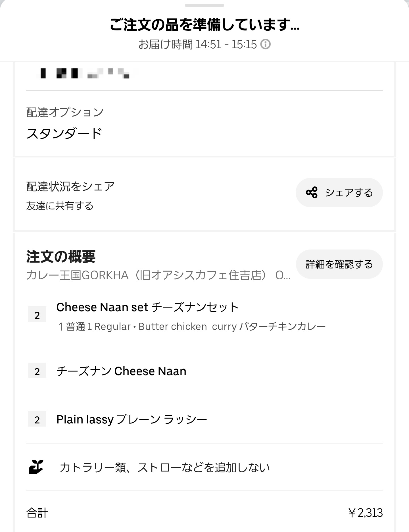This screenshot has width=409, height=532.
Task: Select the Plain lassy プレーン ラッシー item
Action: 132,419
